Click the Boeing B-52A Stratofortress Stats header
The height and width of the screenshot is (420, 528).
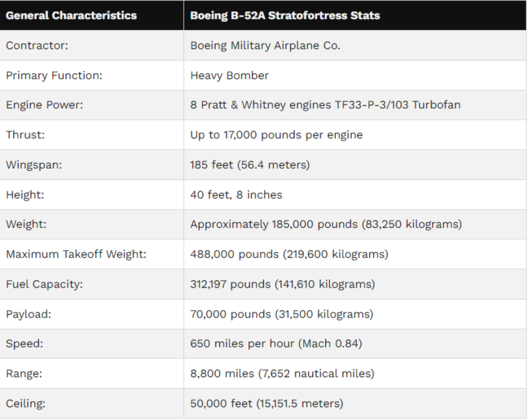coord(285,15)
